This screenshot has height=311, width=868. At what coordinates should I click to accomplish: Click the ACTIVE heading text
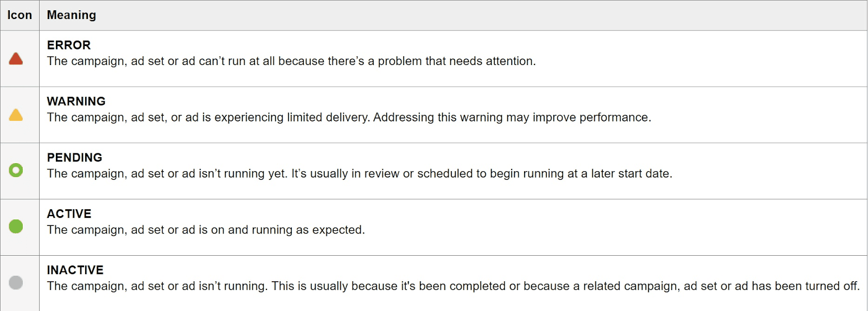pyautogui.click(x=69, y=214)
